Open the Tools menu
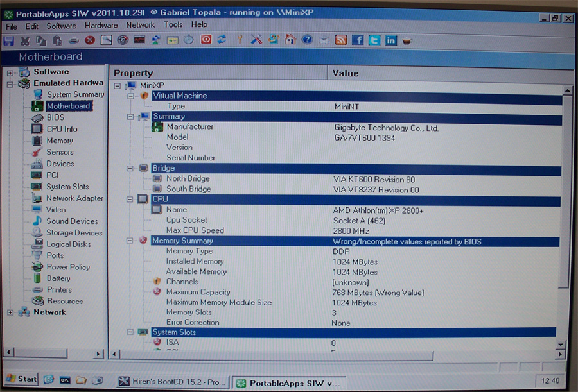This screenshot has width=578, height=392. pos(173,24)
